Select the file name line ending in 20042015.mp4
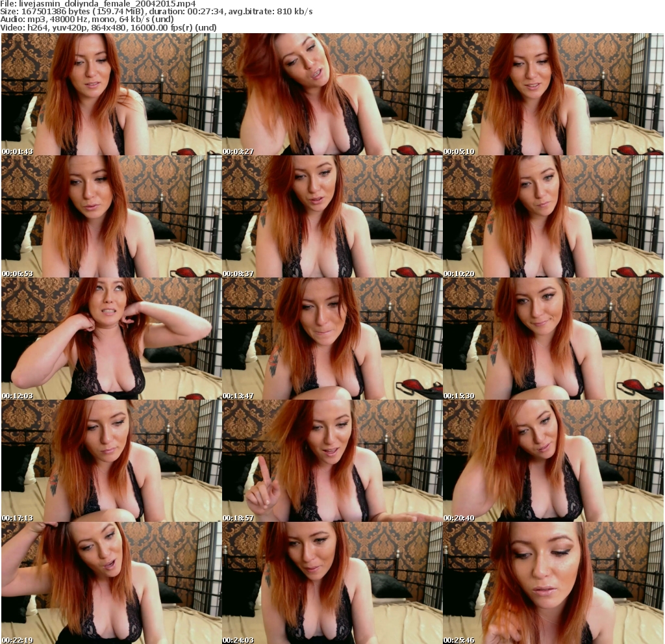The image size is (665, 644). point(98,4)
